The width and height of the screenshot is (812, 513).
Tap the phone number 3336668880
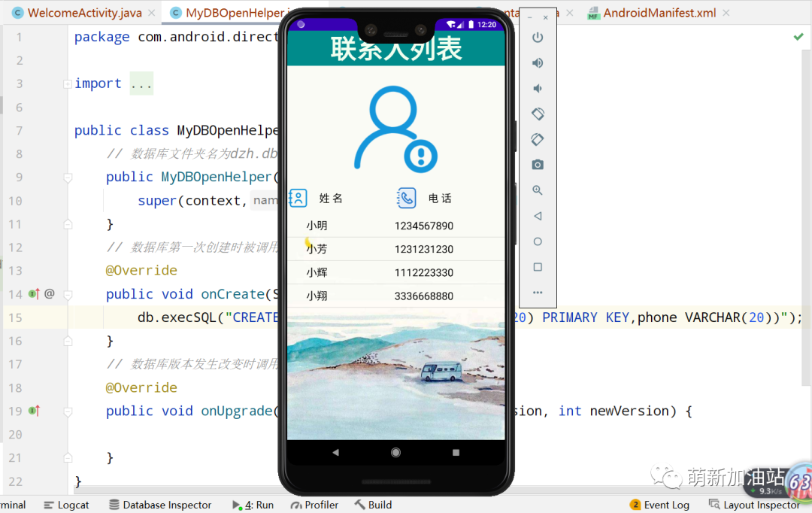click(x=423, y=296)
